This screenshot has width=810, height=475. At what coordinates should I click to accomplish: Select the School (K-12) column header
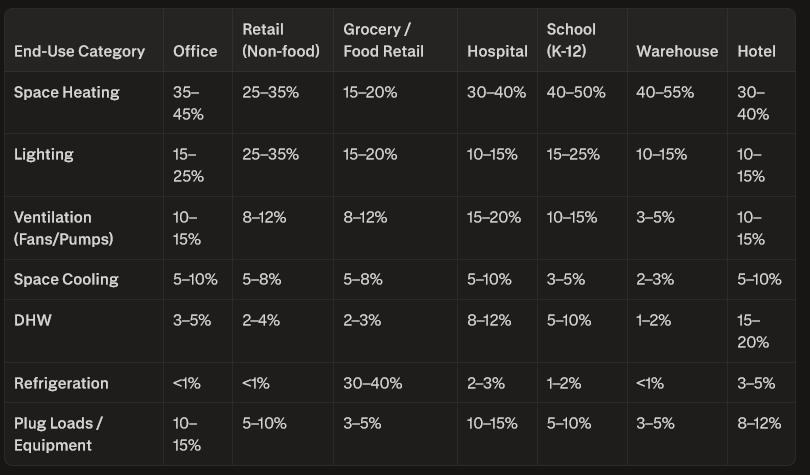coord(571,40)
